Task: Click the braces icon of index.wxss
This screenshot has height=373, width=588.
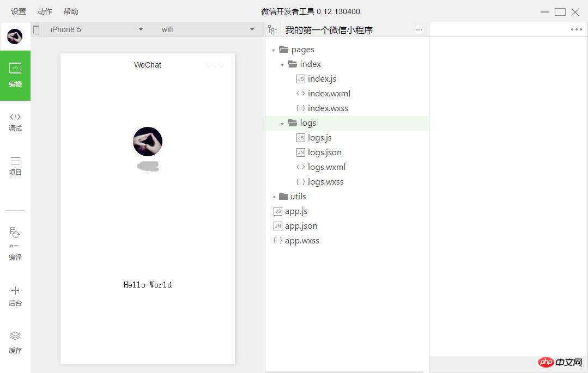Action: [x=300, y=108]
